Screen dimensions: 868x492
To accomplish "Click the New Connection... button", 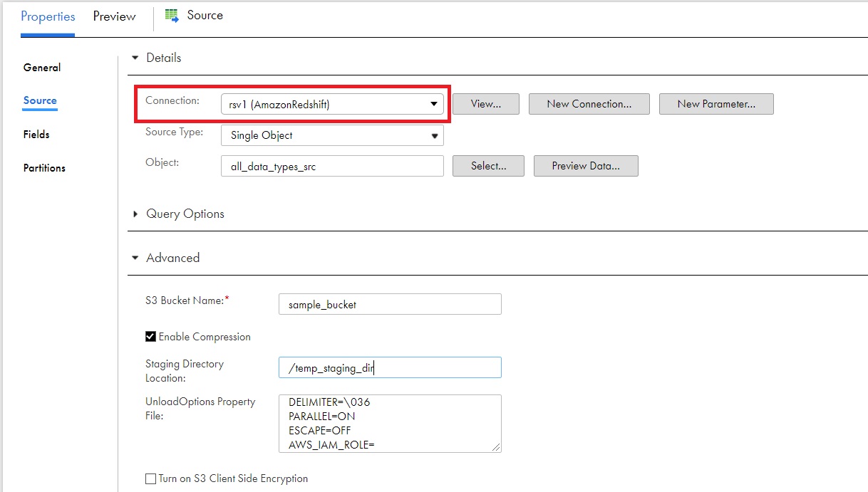I will tap(589, 104).
